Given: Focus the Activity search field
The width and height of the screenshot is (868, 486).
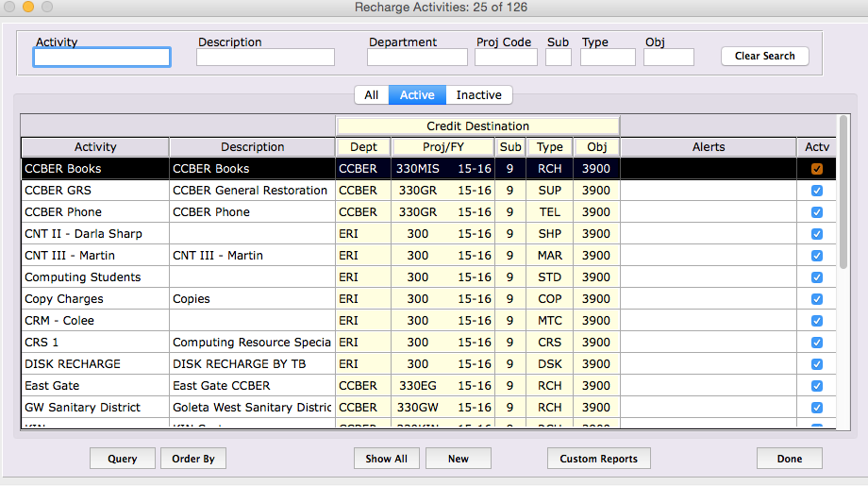Looking at the screenshot, I should (x=102, y=57).
